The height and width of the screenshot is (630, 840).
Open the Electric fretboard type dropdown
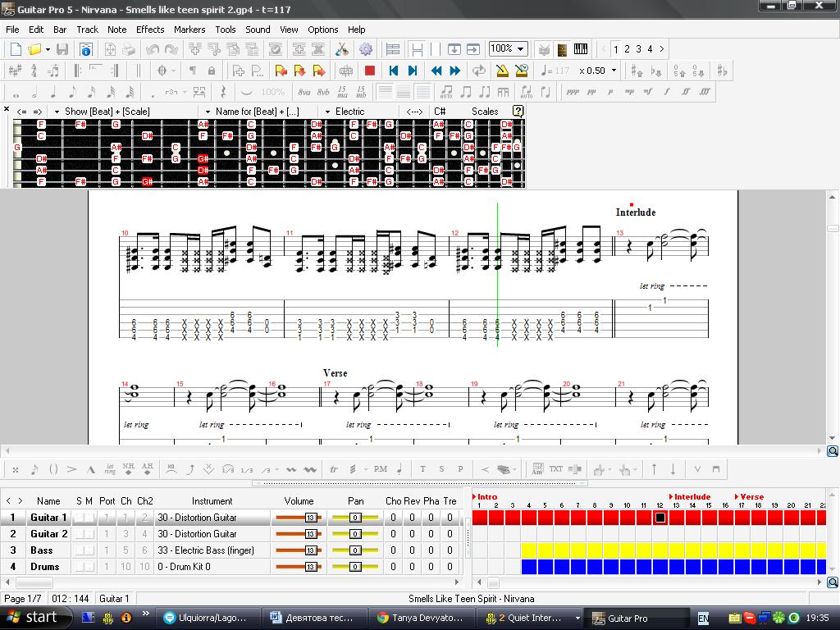(x=327, y=112)
